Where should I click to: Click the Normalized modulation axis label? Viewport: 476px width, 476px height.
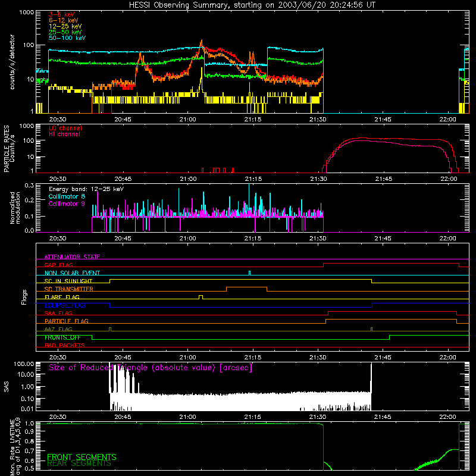[x=15, y=208]
